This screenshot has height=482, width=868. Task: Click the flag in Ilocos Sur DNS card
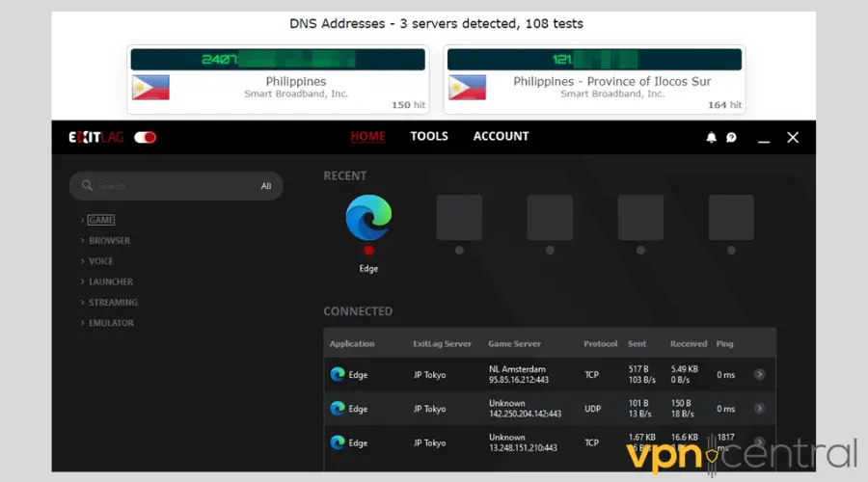pyautogui.click(x=467, y=88)
